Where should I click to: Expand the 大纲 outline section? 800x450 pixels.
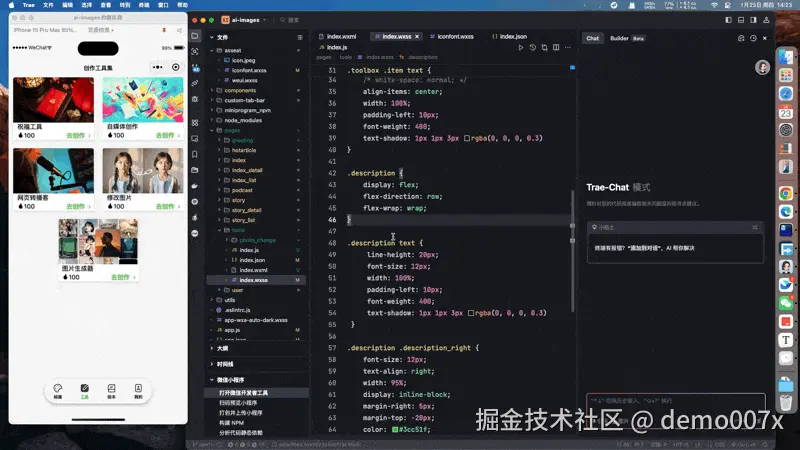click(212, 348)
